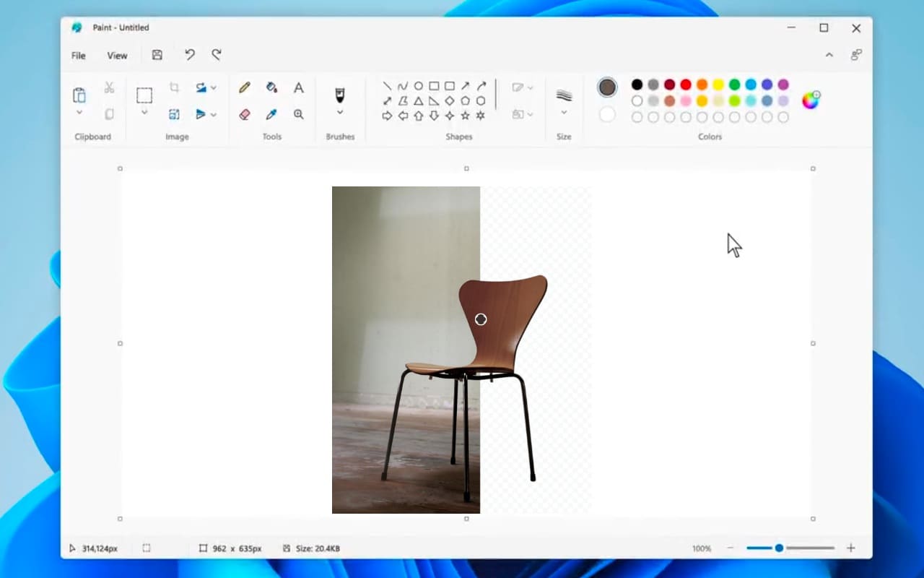Click the Rotate icon in Image group
Screen dimensions: 924x578
(201, 87)
